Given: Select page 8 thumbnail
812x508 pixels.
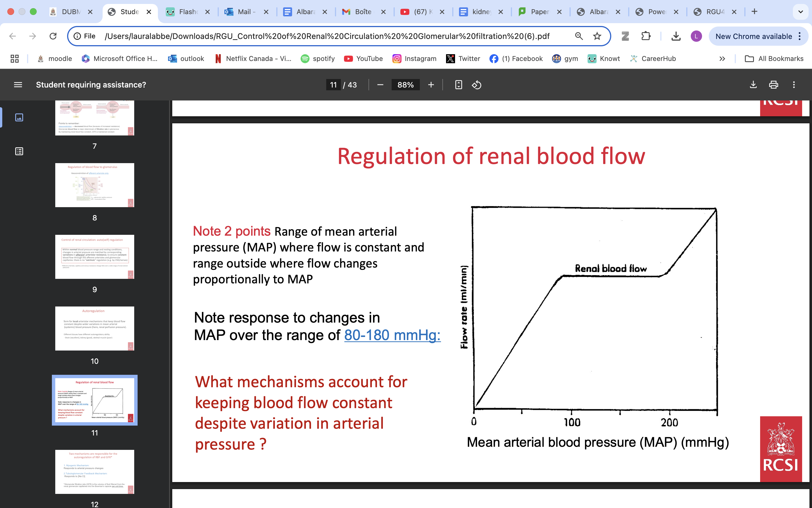Looking at the screenshot, I should pyautogui.click(x=95, y=185).
